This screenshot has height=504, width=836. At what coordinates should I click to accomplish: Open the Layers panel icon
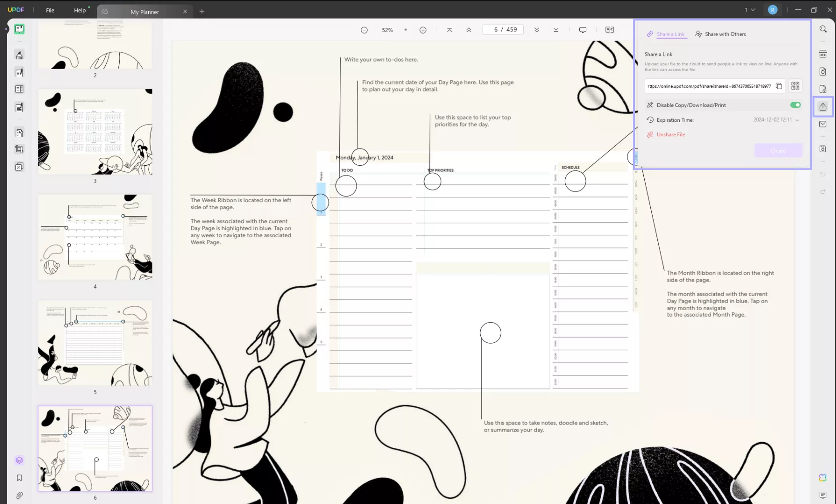[x=19, y=460]
